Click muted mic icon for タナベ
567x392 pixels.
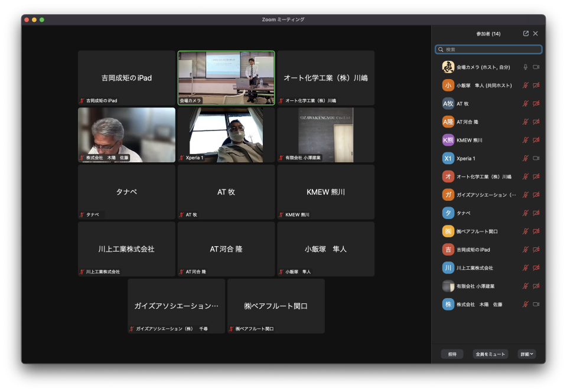pos(525,213)
